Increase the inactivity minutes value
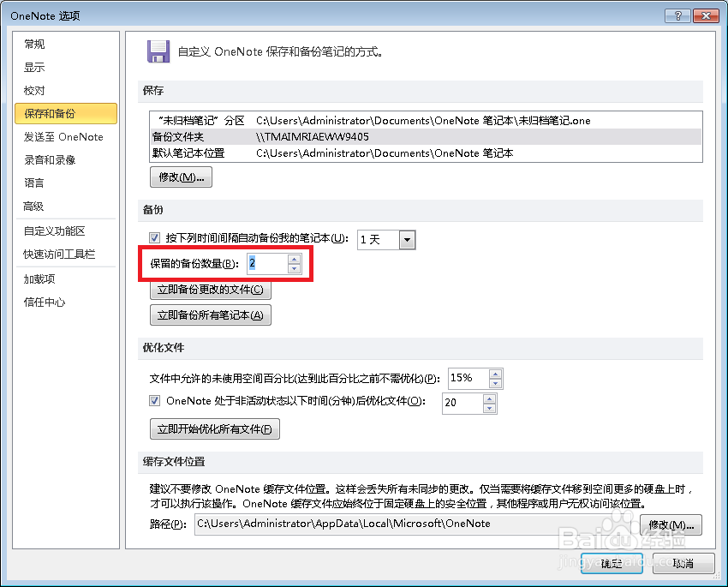The image size is (728, 587). (x=489, y=398)
